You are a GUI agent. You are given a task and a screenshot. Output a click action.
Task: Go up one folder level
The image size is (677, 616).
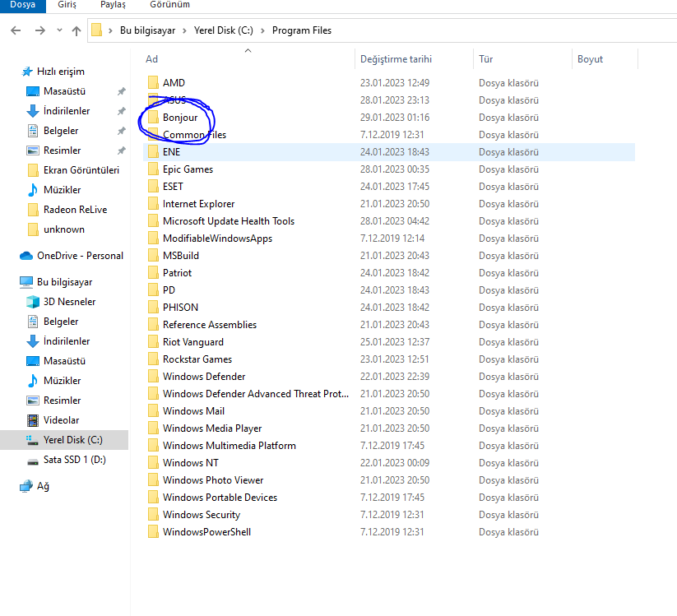click(77, 30)
